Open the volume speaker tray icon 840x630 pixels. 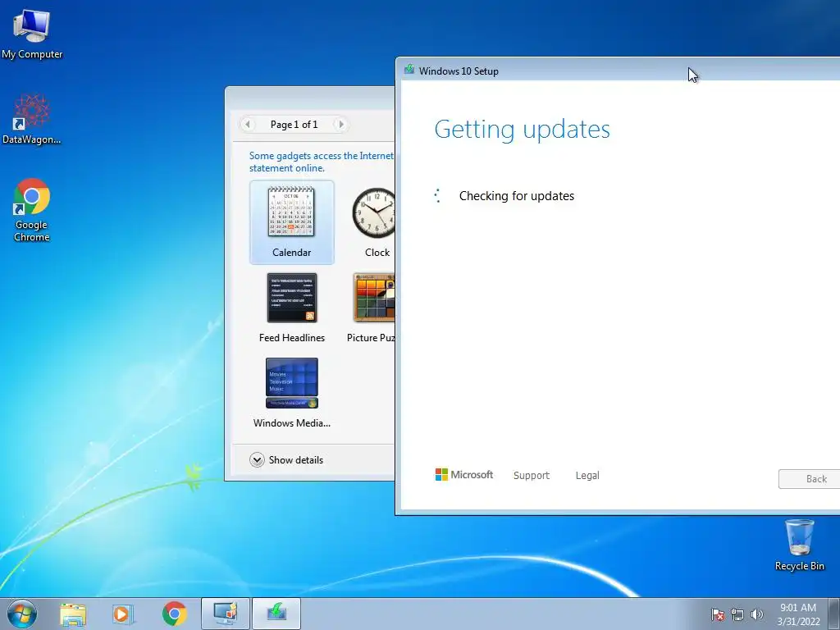click(x=756, y=614)
